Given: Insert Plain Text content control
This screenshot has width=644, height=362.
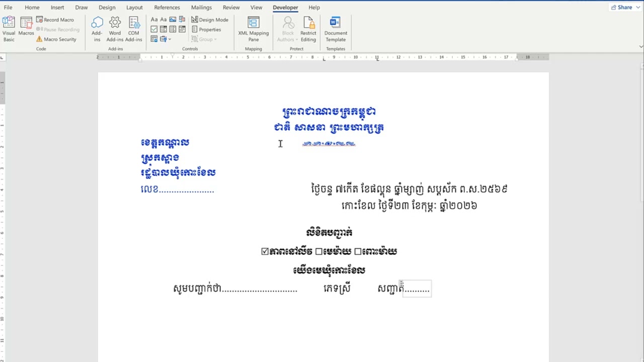Looking at the screenshot, I should coord(163,20).
